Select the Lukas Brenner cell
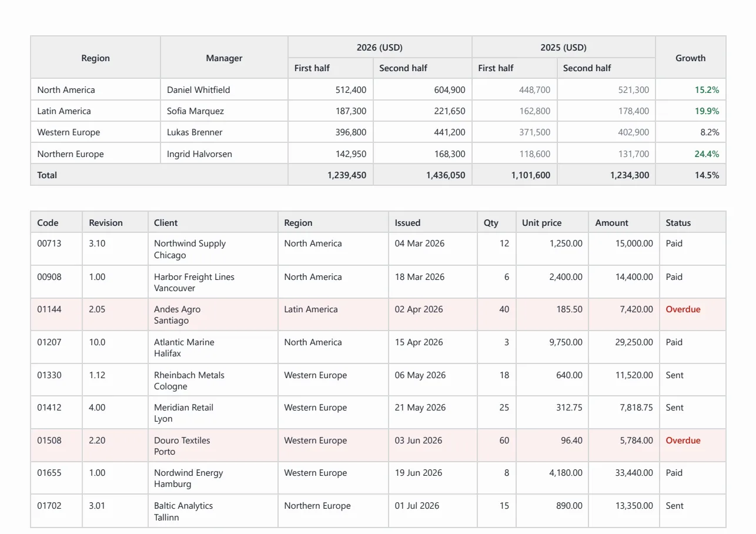The height and width of the screenshot is (534, 756). click(224, 132)
